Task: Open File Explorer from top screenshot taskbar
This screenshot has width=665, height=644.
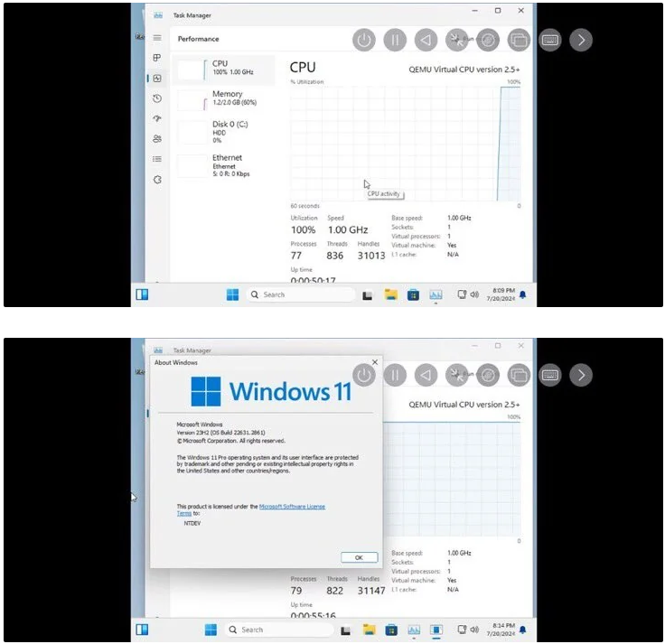Action: point(391,294)
